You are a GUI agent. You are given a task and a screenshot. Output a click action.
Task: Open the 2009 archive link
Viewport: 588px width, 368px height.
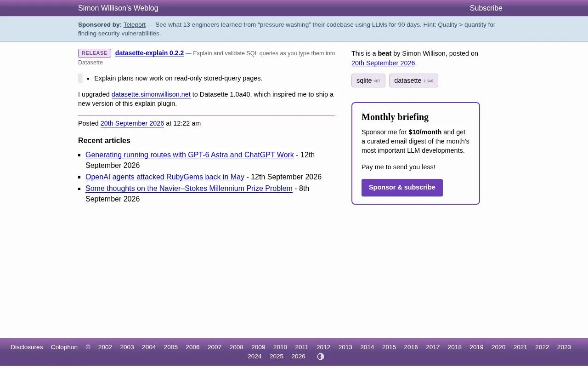coord(258,347)
